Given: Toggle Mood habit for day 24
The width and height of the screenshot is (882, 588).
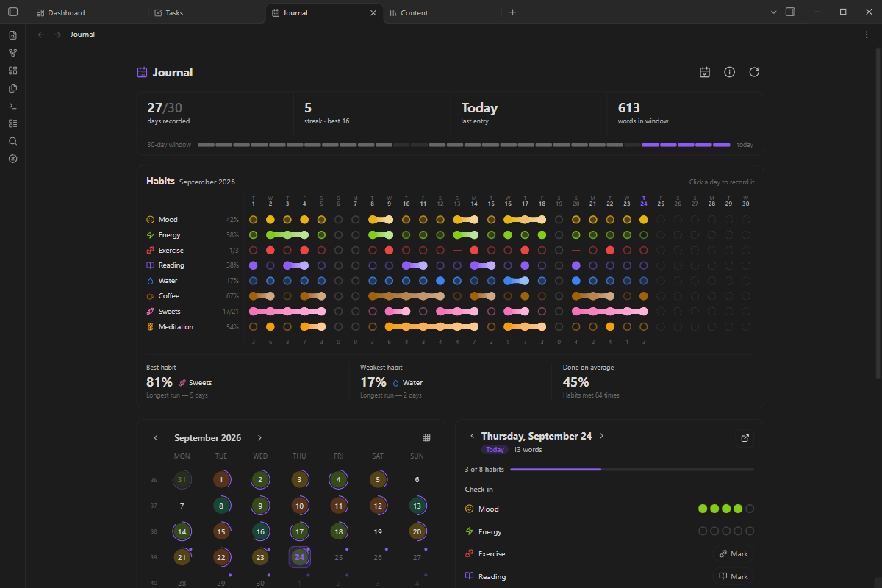Looking at the screenshot, I should click(x=644, y=220).
